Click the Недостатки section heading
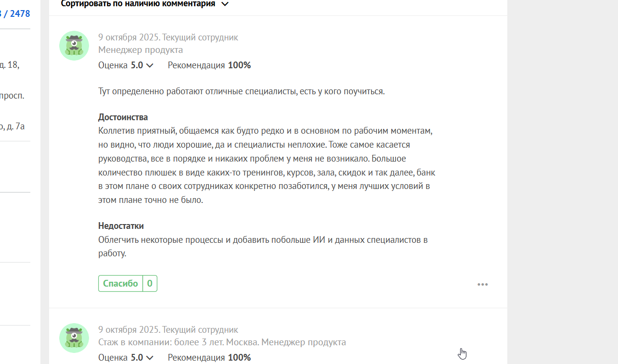 pos(121,226)
